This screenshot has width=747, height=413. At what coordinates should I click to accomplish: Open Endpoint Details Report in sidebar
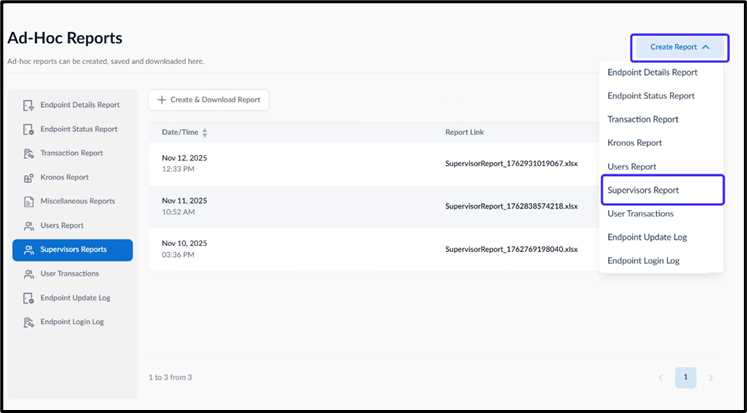pyautogui.click(x=72, y=105)
